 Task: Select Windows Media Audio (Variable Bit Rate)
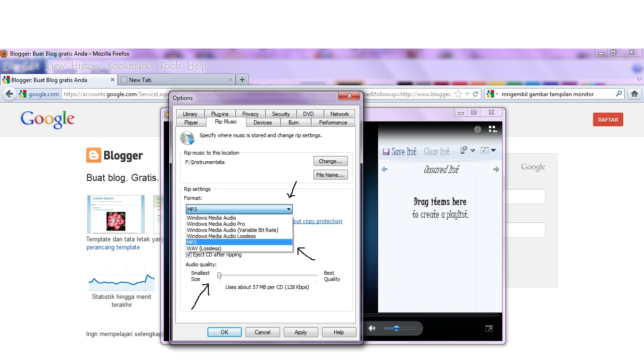tap(239, 230)
